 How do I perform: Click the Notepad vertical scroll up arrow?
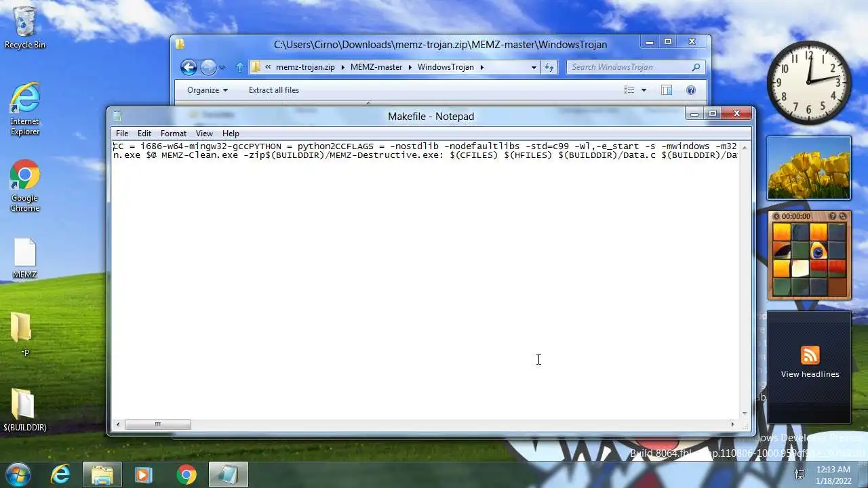(x=745, y=147)
